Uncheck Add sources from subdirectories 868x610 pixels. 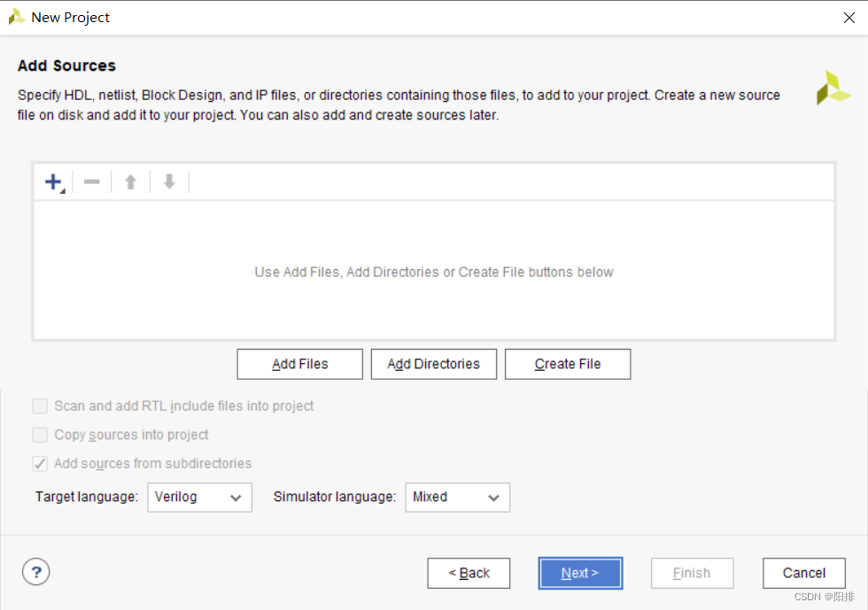click(40, 464)
